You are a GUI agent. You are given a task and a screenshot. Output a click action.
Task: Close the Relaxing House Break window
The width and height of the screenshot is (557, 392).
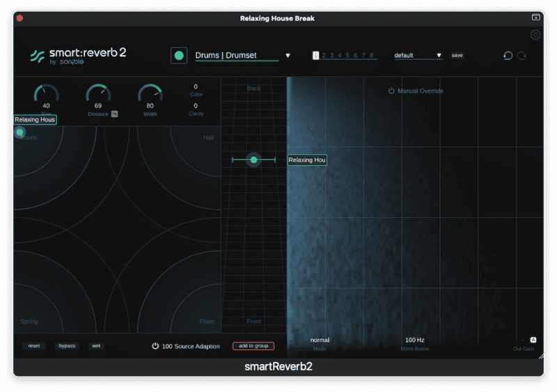point(20,18)
